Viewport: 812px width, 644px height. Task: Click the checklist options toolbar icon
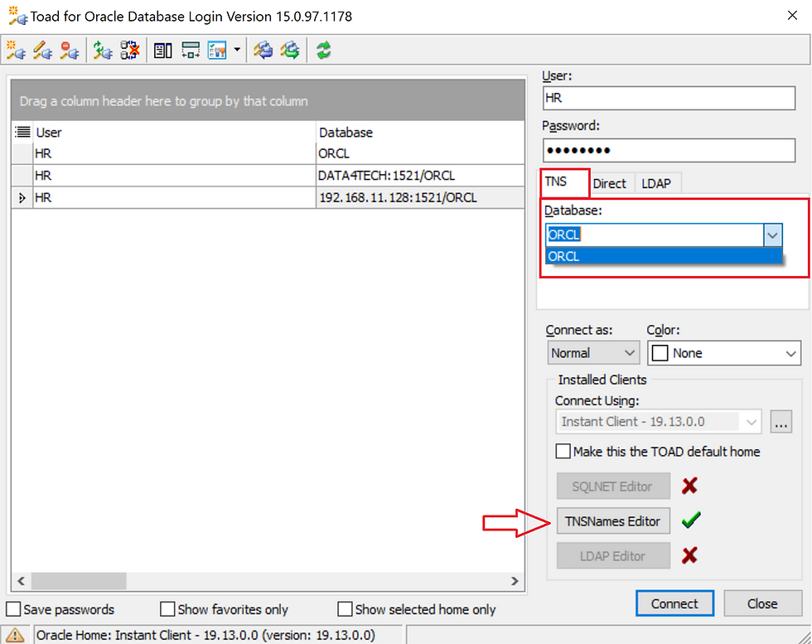(217, 51)
